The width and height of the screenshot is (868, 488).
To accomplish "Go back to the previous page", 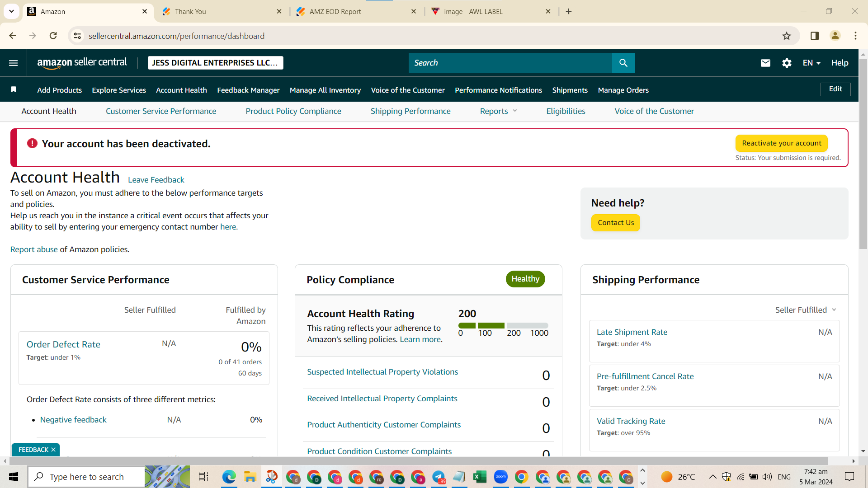I will (x=13, y=36).
